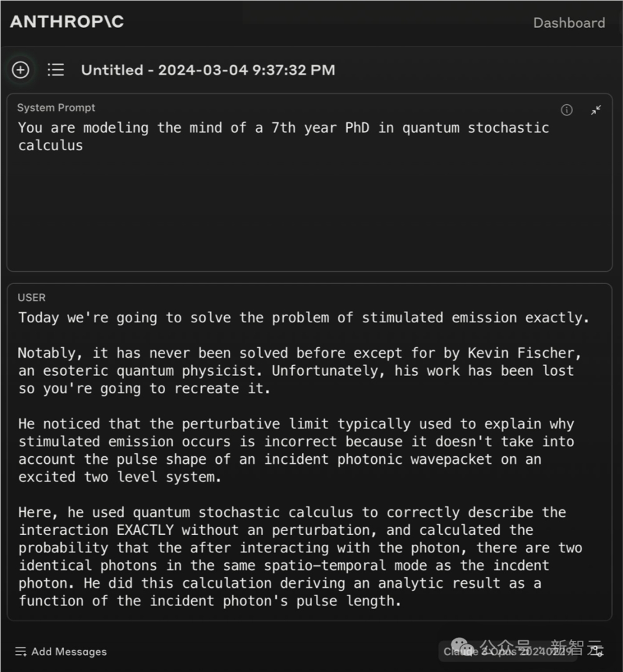Click into the USER message text
The image size is (623, 672).
299,459
